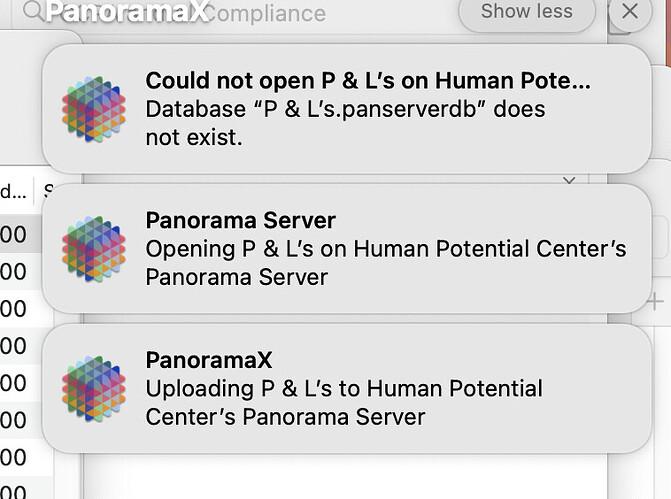The width and height of the screenshot is (671, 499).
Task: Click the Show less notifications button
Action: point(526,13)
